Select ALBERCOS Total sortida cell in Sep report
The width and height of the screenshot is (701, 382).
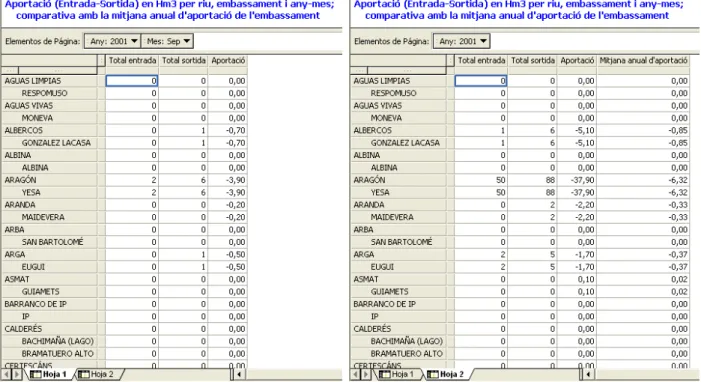coord(183,131)
